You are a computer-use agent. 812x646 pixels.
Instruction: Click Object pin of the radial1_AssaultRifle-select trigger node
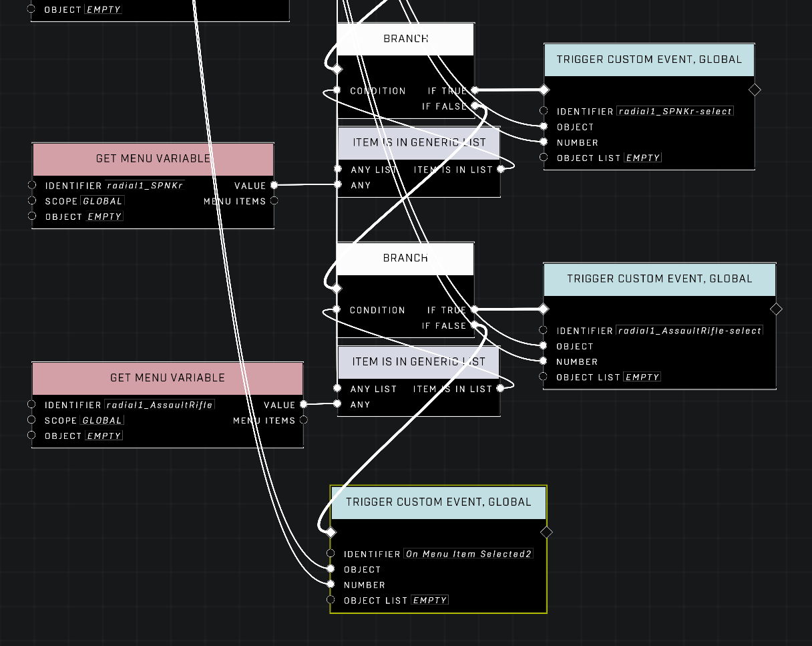click(544, 345)
